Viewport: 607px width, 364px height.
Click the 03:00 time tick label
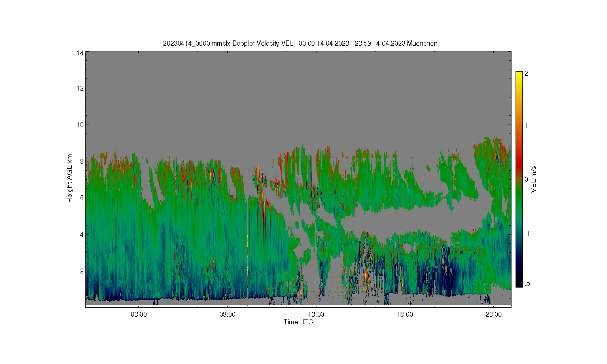click(139, 315)
